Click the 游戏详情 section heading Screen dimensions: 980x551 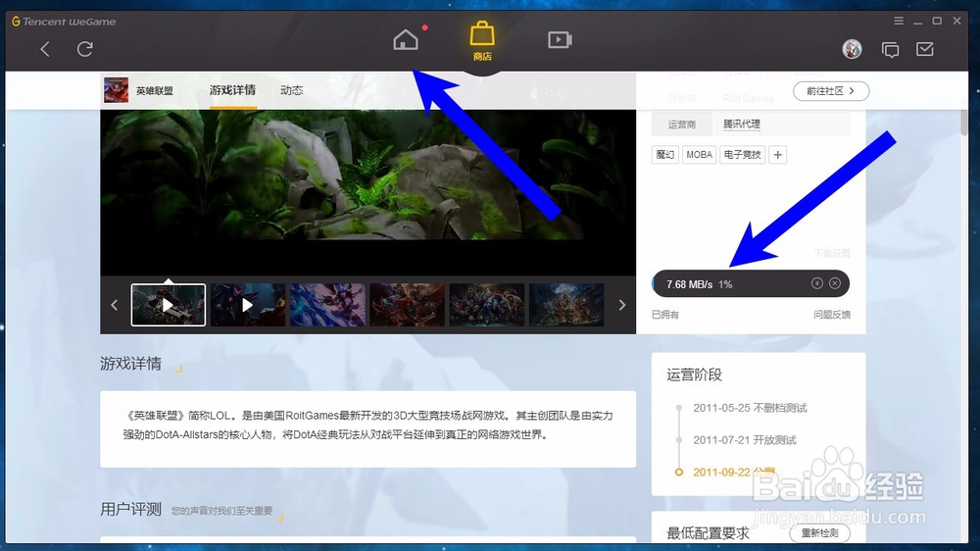[x=130, y=364]
